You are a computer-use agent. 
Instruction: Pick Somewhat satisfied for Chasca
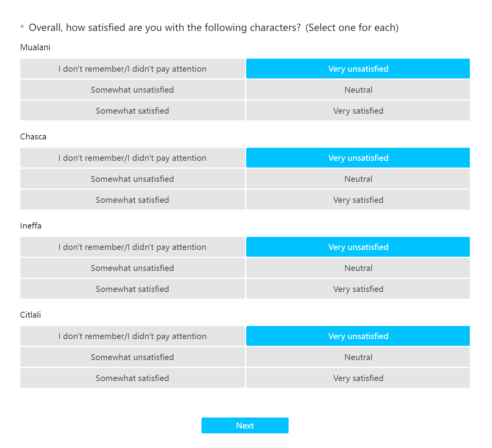pyautogui.click(x=132, y=200)
